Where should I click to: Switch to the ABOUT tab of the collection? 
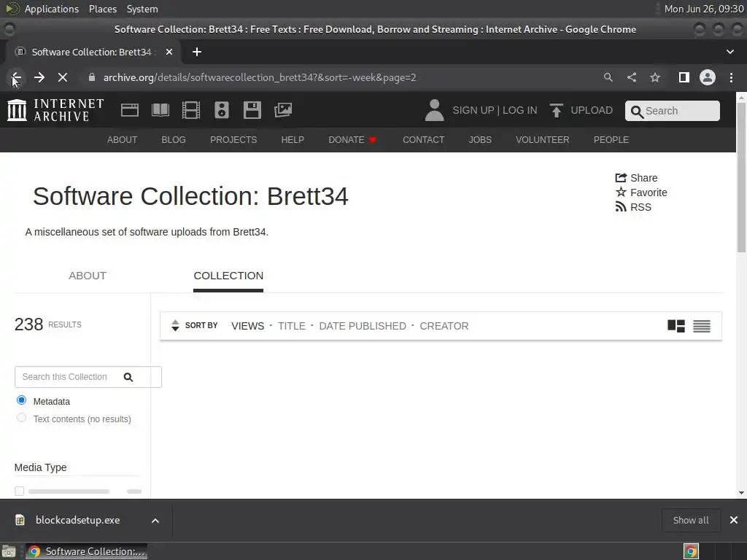[x=88, y=276]
